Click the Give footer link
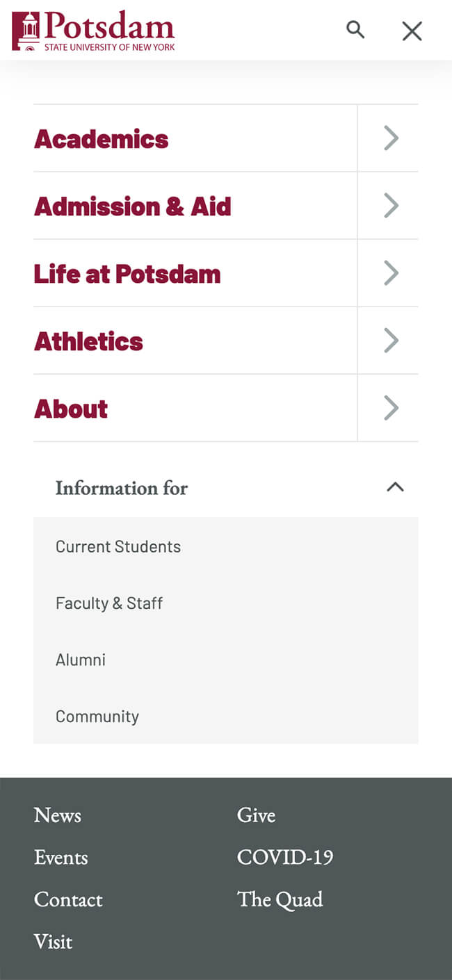This screenshot has width=452, height=980. pyautogui.click(x=256, y=815)
